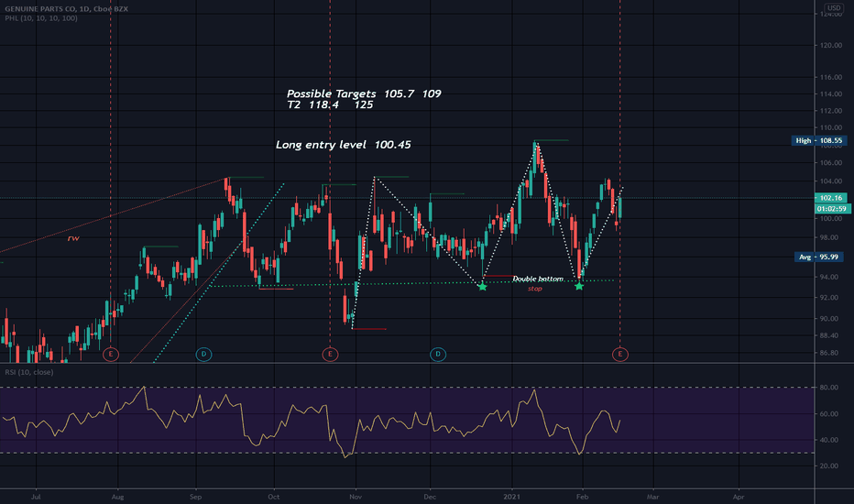The width and height of the screenshot is (854, 504).
Task: Open the USD currency selector
Action: pyautogui.click(x=834, y=7)
